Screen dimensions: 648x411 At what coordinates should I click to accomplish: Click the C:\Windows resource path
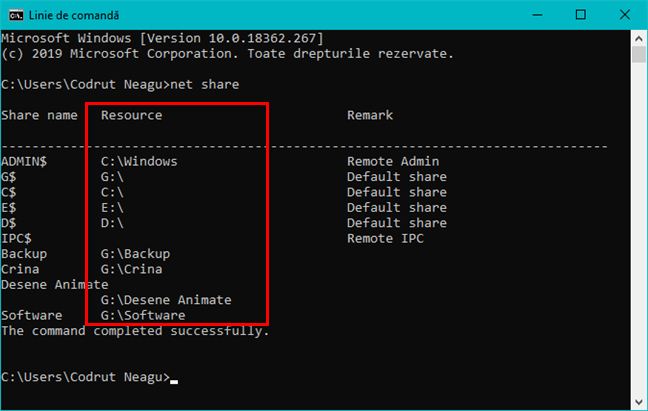pos(139,161)
